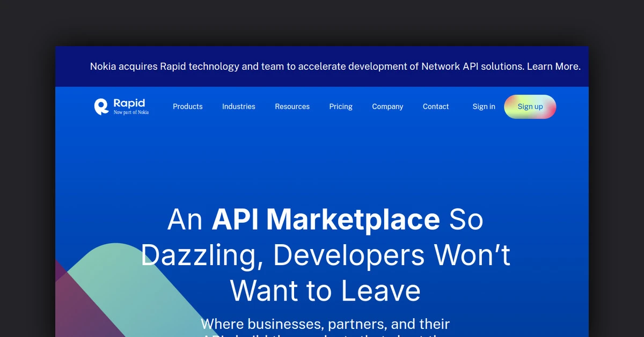Go to the Pricing page

341,107
